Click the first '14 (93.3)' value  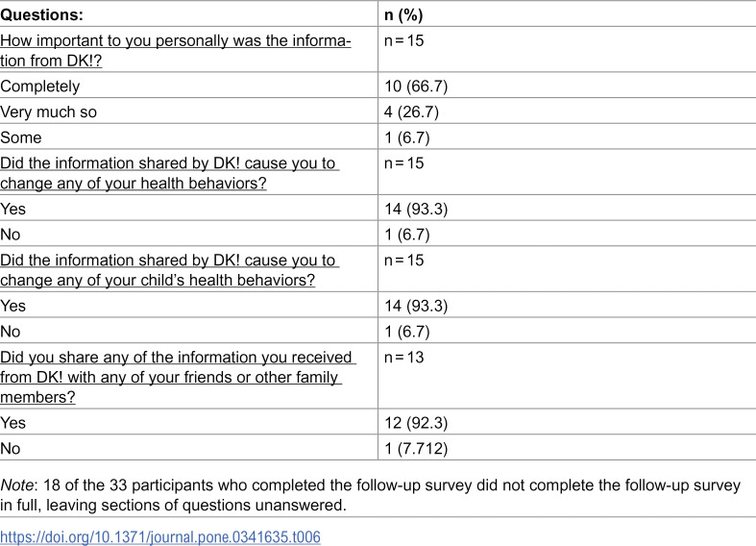416,209
